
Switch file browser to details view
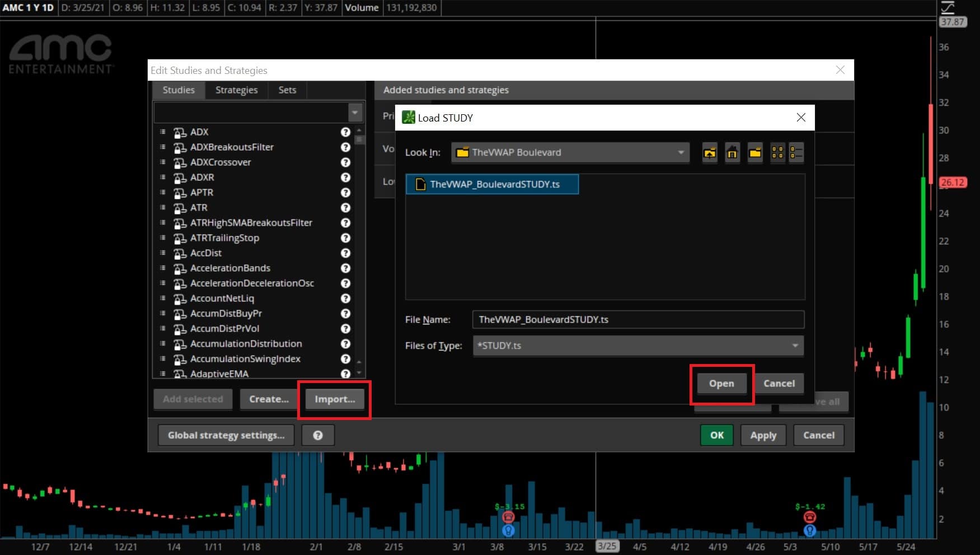(x=796, y=152)
